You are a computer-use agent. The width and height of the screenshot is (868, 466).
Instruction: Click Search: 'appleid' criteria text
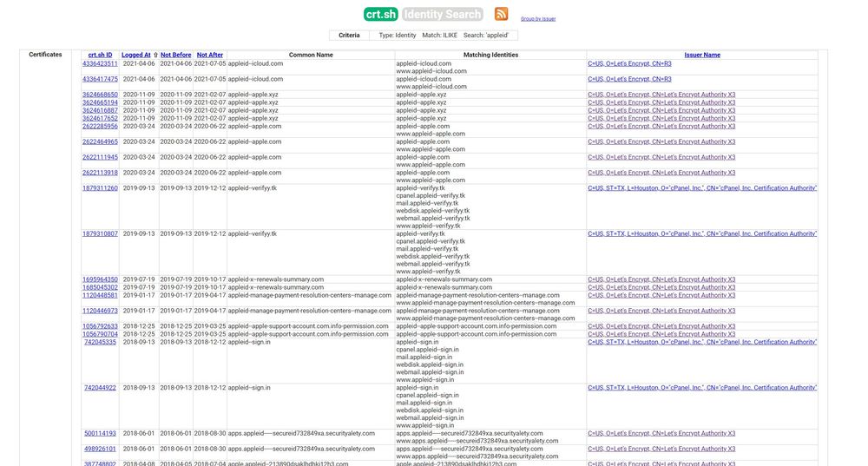pyautogui.click(x=486, y=36)
